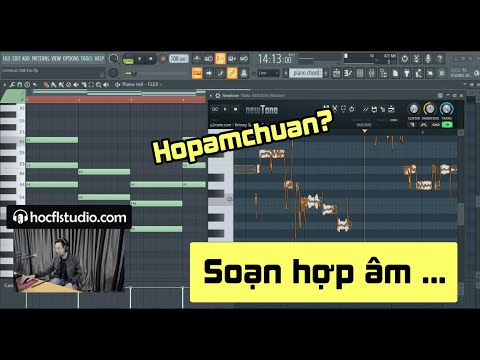Click the main transport play button
This screenshot has width=480, height=360.
(x=140, y=59)
